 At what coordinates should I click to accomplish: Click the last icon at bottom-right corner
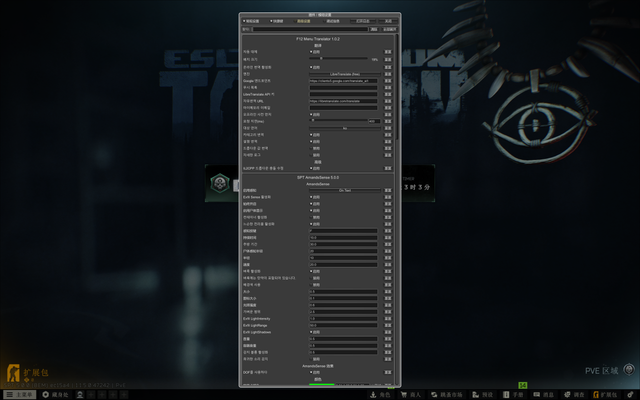coord(630,395)
